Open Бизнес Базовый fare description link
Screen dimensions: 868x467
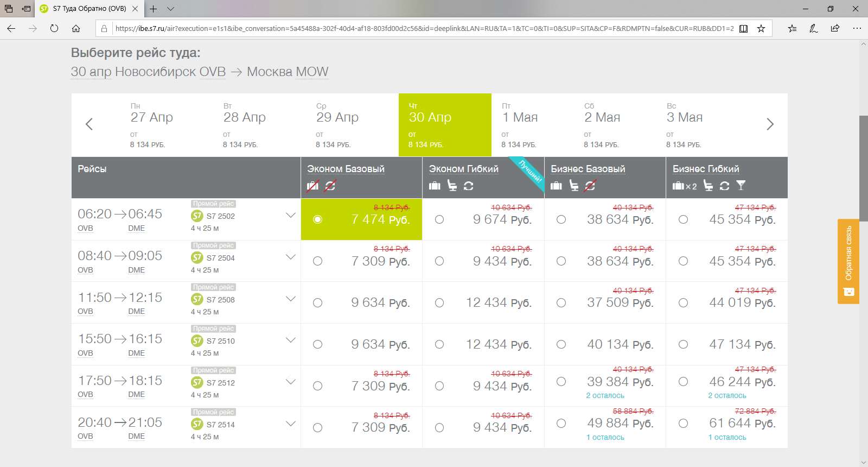pos(588,169)
